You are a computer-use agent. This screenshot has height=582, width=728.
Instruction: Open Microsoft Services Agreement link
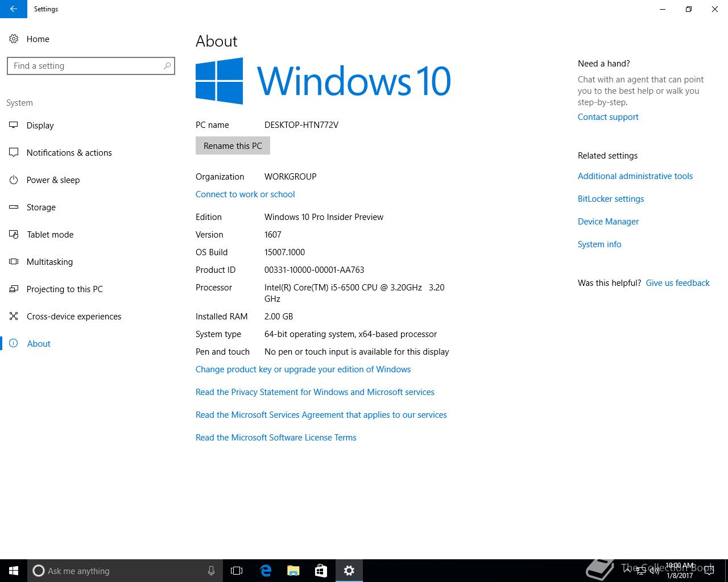pyautogui.click(x=321, y=414)
